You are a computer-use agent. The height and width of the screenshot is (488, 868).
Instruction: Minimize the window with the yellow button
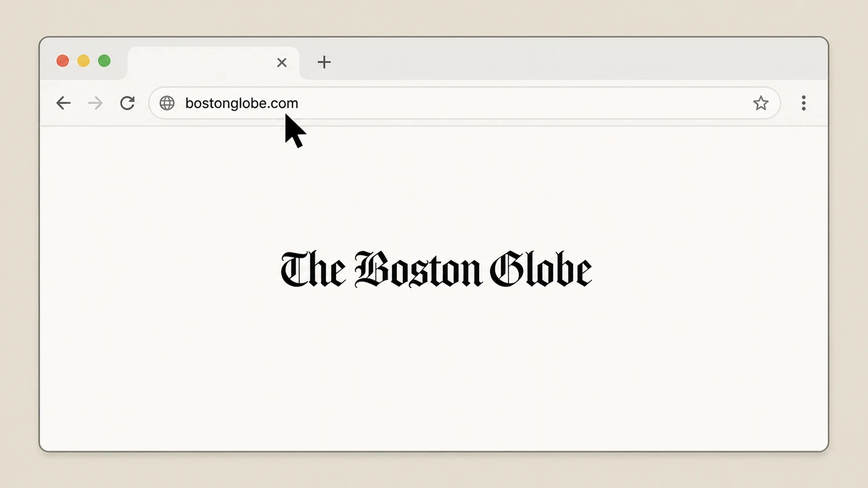[x=84, y=61]
